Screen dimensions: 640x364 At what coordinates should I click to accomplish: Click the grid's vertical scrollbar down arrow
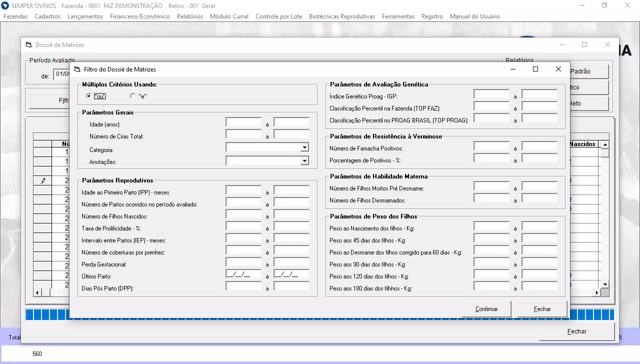point(605,284)
